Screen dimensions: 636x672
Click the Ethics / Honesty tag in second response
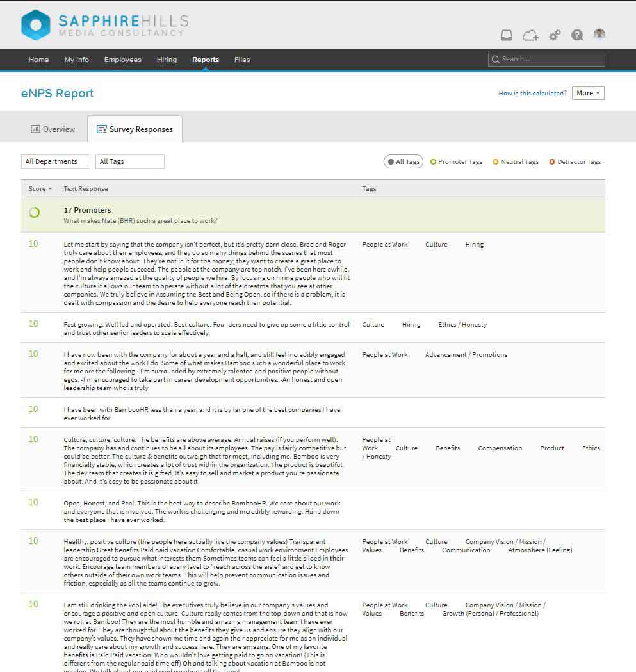(462, 324)
